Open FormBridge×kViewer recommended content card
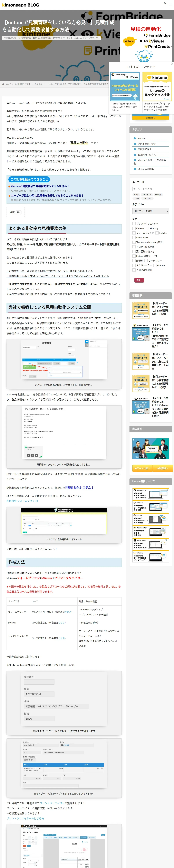Image resolution: width=174 pixels, height=868 pixels. [125, 92]
